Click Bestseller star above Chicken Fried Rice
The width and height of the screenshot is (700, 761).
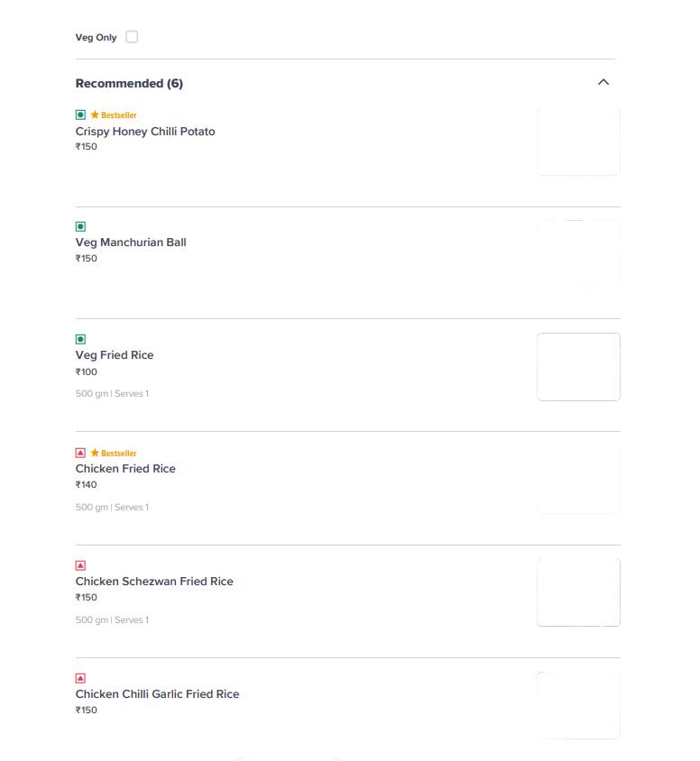95,453
